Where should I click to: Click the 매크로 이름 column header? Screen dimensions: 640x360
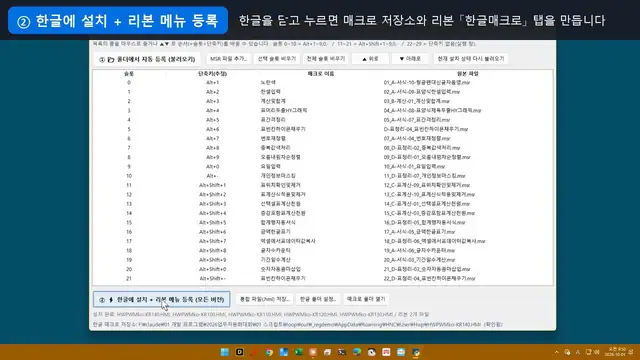pyautogui.click(x=321, y=74)
